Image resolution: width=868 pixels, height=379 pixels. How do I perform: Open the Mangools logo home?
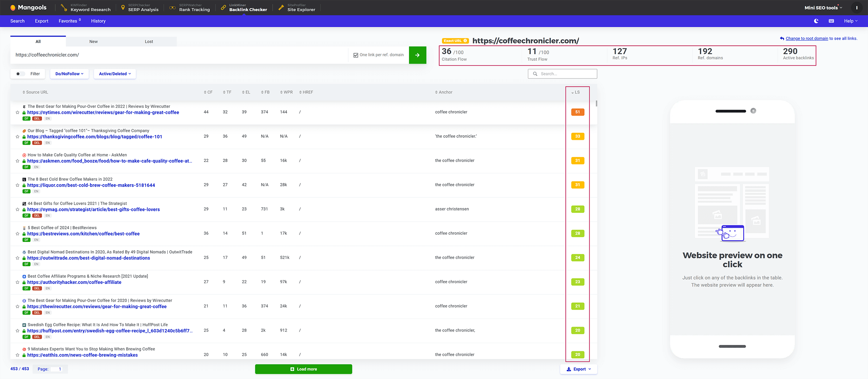coord(28,8)
